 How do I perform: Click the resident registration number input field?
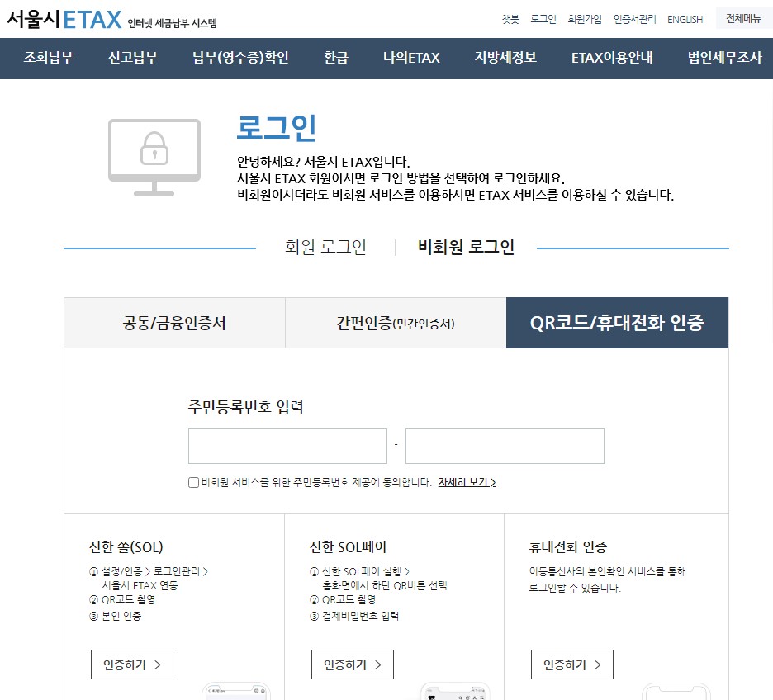287,446
